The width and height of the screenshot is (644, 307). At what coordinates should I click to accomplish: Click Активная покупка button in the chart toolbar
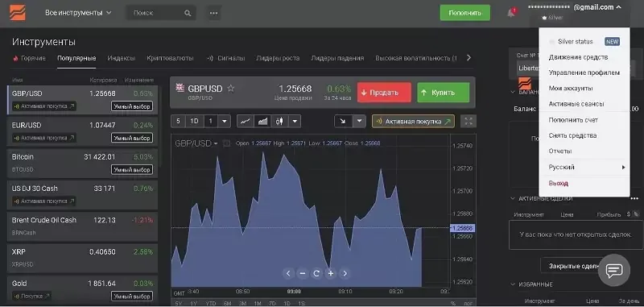pyautogui.click(x=413, y=121)
